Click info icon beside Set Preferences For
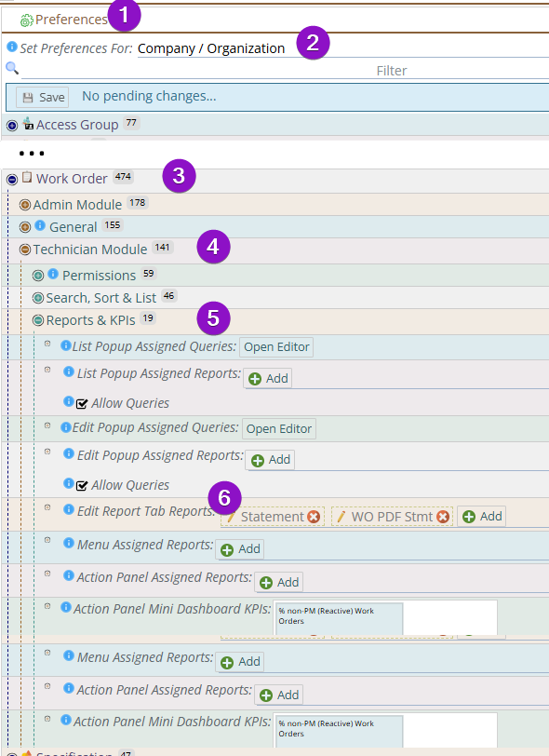 coord(11,47)
